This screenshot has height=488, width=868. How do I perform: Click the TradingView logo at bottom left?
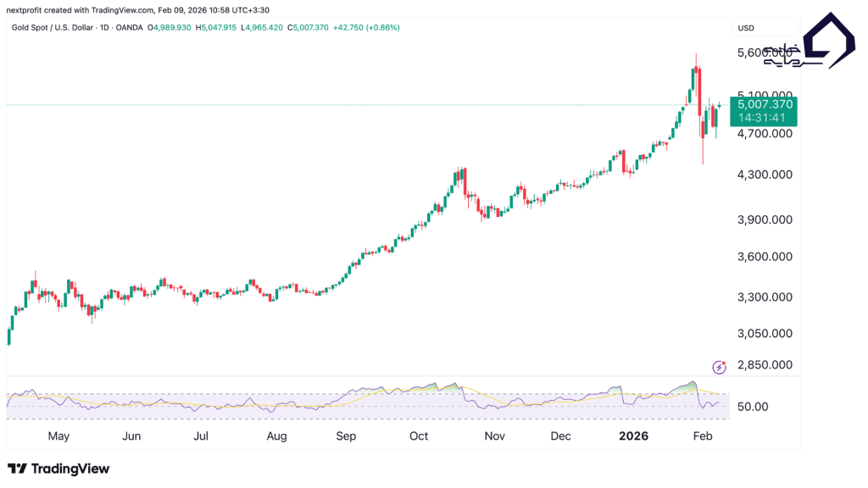coord(58,469)
